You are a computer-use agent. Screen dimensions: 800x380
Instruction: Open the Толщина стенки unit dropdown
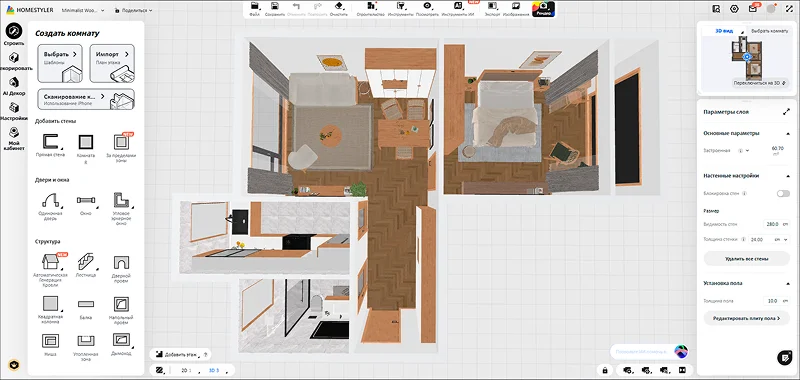coord(779,239)
